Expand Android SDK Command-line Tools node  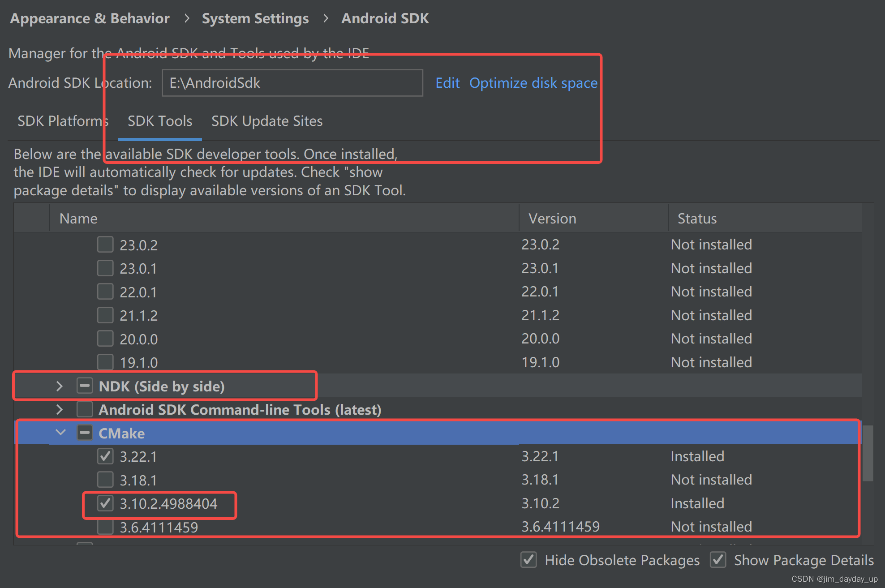[x=60, y=409]
